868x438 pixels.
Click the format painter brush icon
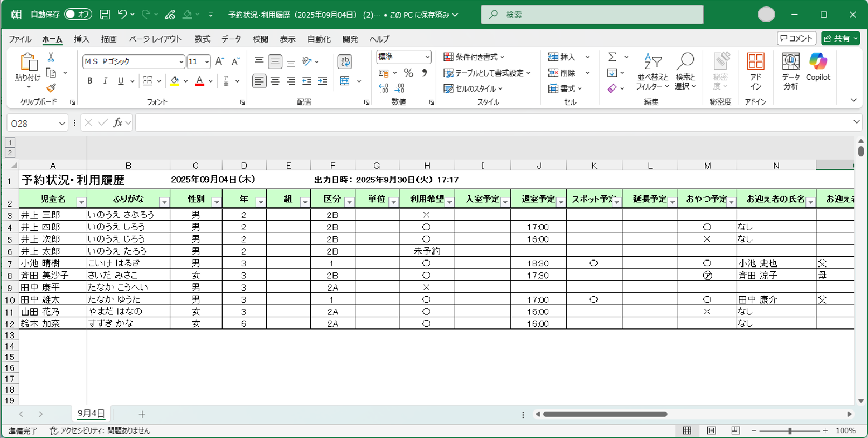pos(51,88)
